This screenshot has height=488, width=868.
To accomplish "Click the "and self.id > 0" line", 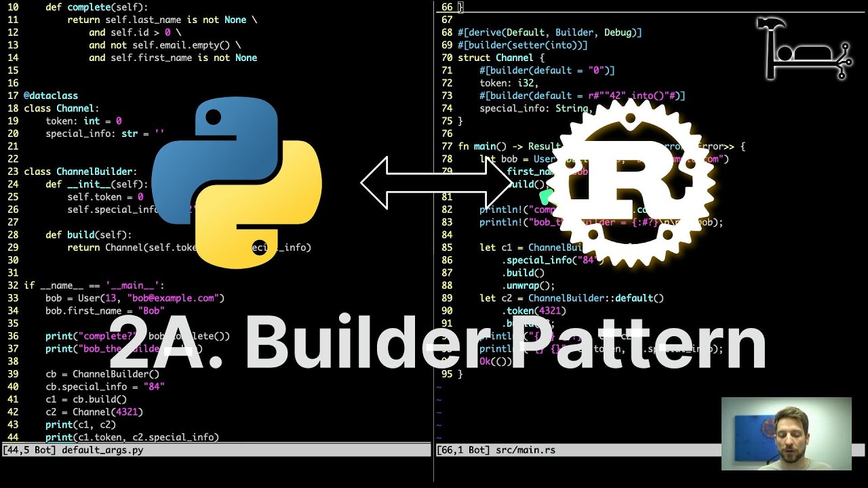I will (135, 33).
